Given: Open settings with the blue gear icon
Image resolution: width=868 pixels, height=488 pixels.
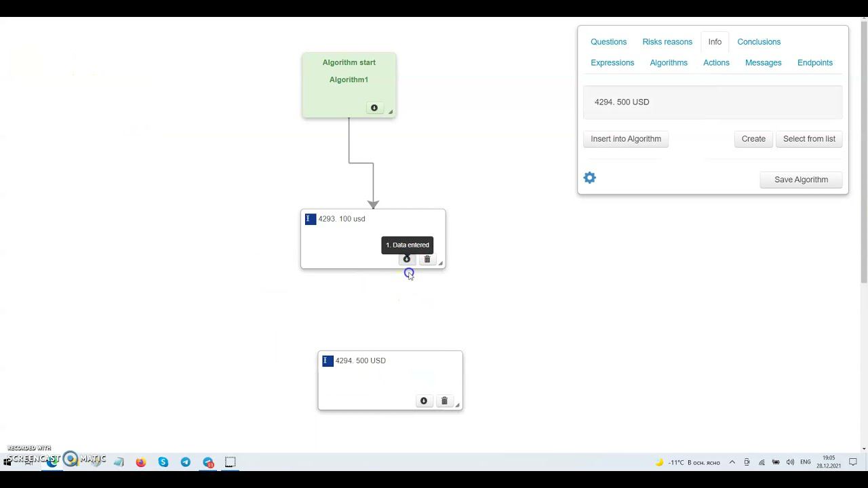Looking at the screenshot, I should point(590,178).
